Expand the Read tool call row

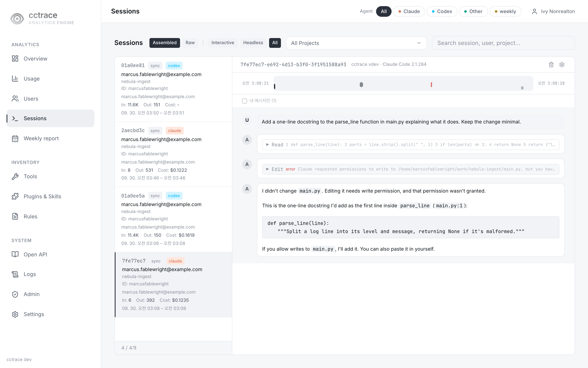[x=411, y=145]
